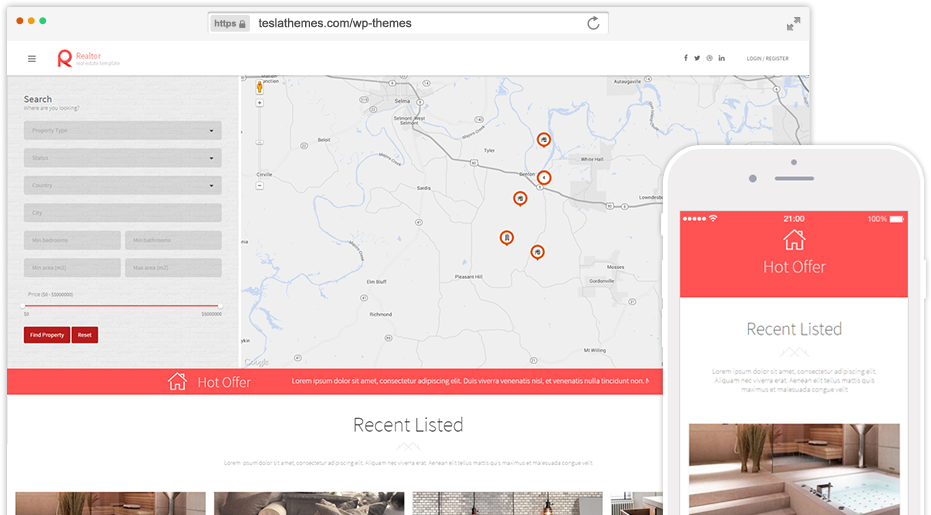Click the Hot Offer banner title

224,383
